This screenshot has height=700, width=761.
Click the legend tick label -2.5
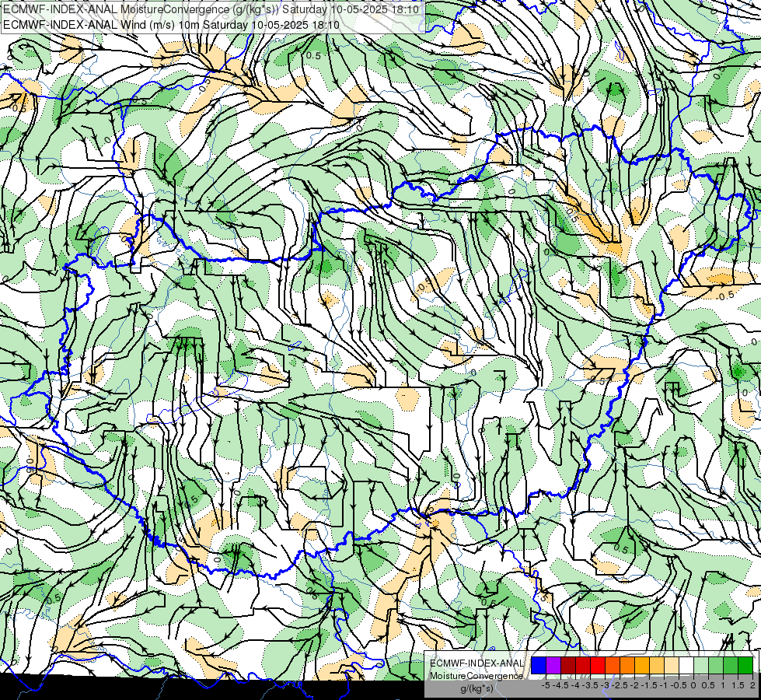tap(620, 685)
